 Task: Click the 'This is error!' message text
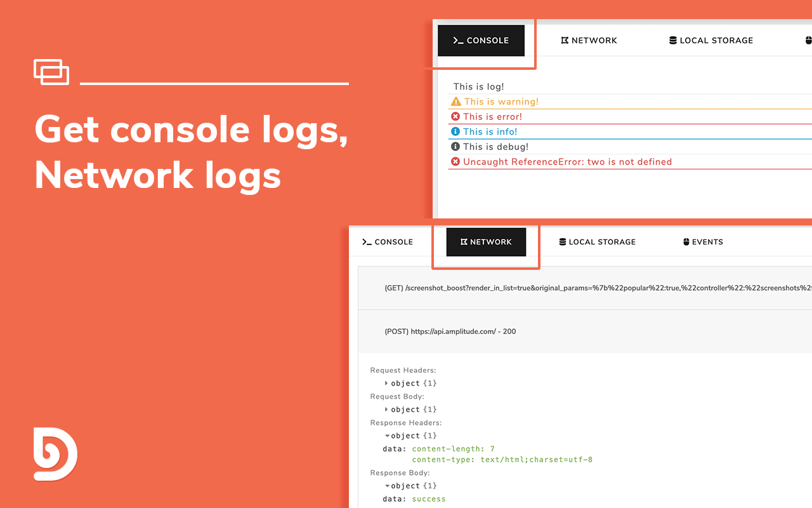(x=493, y=117)
